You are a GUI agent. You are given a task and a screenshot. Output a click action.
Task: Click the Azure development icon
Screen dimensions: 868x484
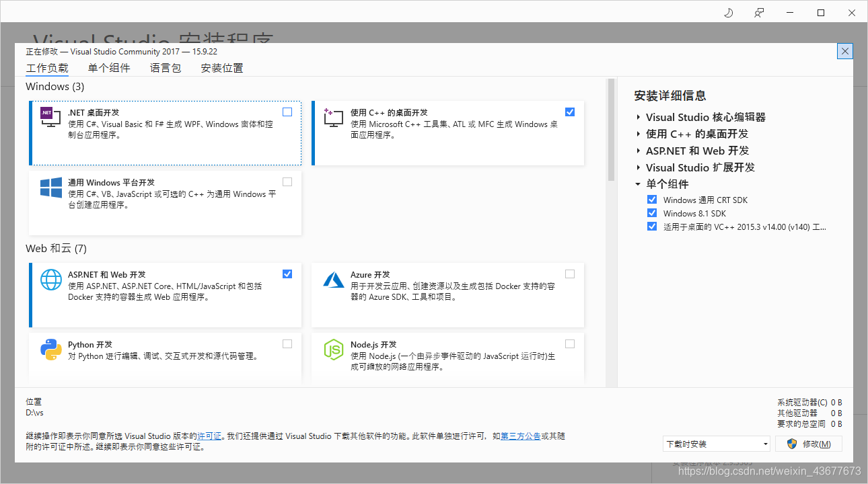click(x=334, y=279)
